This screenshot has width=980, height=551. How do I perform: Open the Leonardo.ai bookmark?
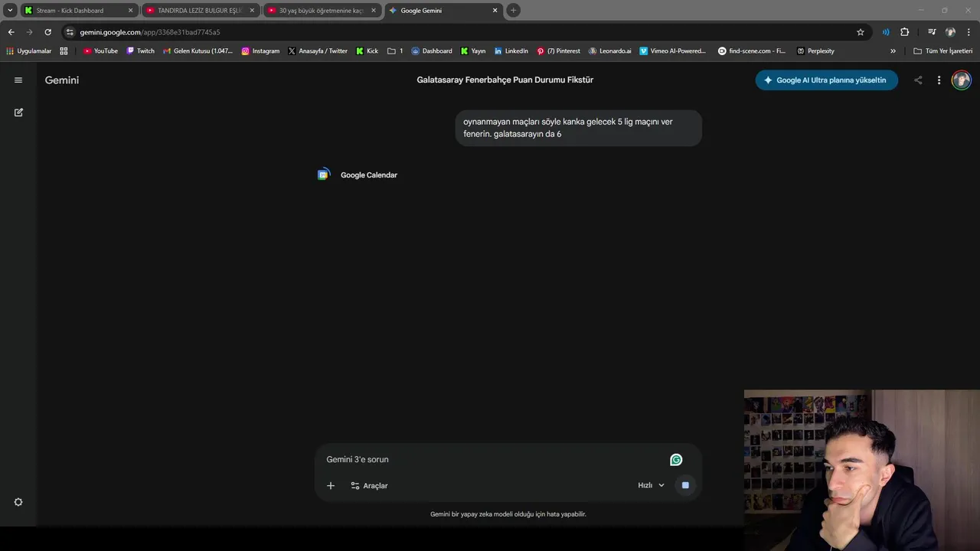(x=610, y=51)
